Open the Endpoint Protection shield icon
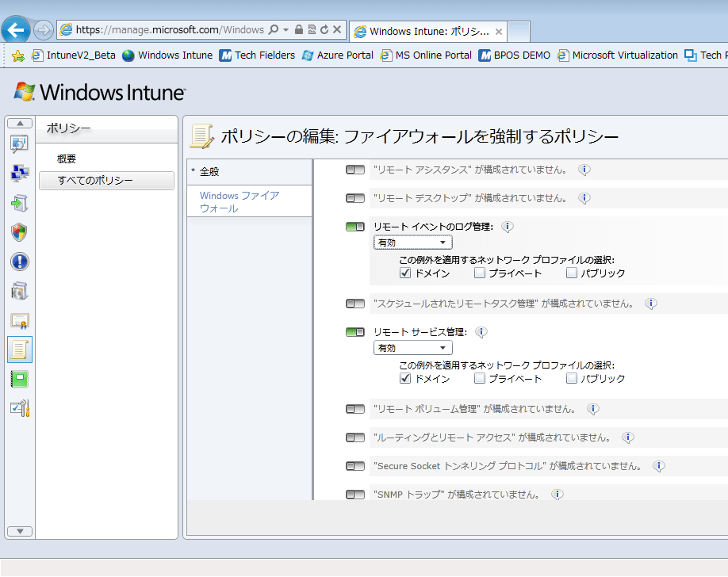Viewport: 728px width, 577px height. 20,232
